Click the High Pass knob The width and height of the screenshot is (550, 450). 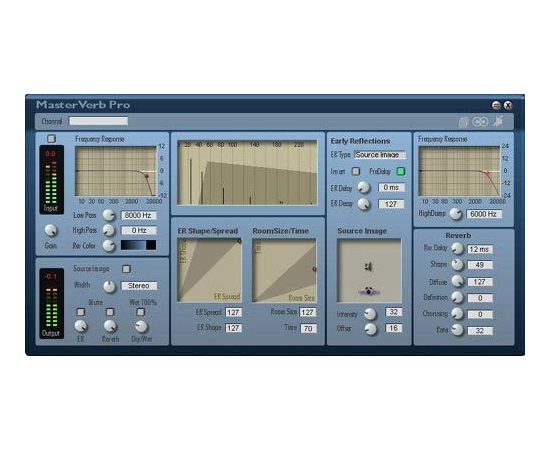pyautogui.click(x=109, y=230)
